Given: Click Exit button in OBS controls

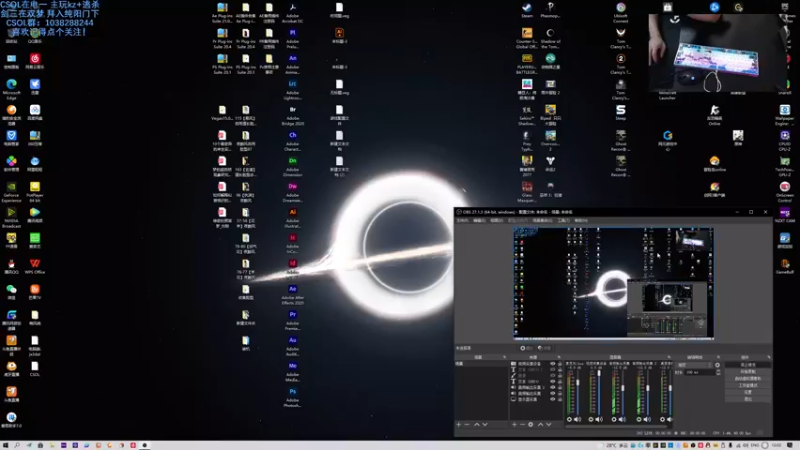Looking at the screenshot, I should click(x=748, y=399).
